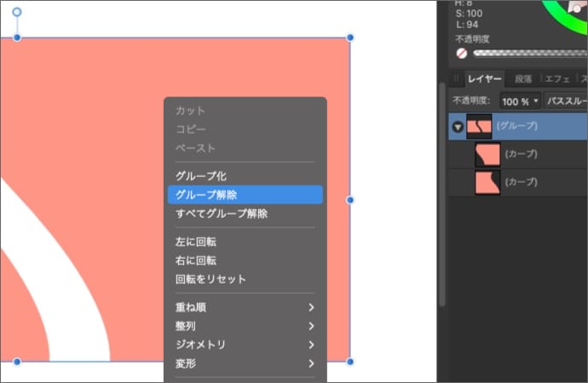The width and height of the screenshot is (588, 383).
Task: Expand the 整列 submenu
Action: [x=245, y=326]
